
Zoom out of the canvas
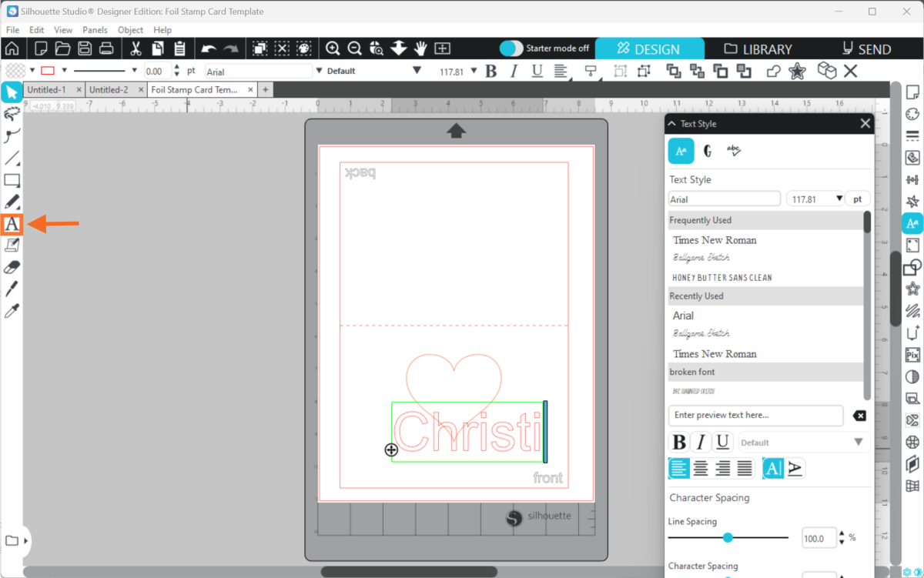[x=354, y=48]
